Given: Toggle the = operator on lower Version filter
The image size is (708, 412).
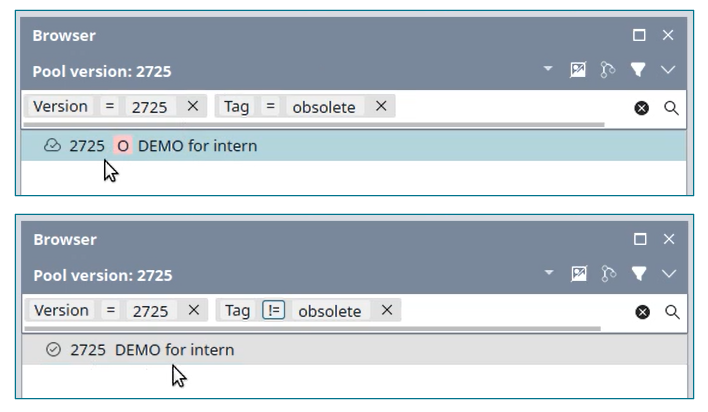Looking at the screenshot, I should coord(111,310).
